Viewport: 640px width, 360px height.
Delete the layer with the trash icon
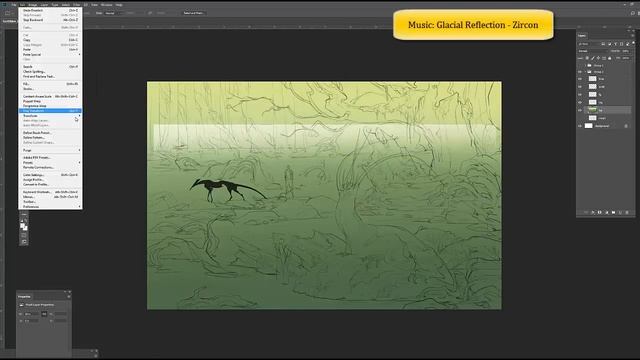click(627, 212)
